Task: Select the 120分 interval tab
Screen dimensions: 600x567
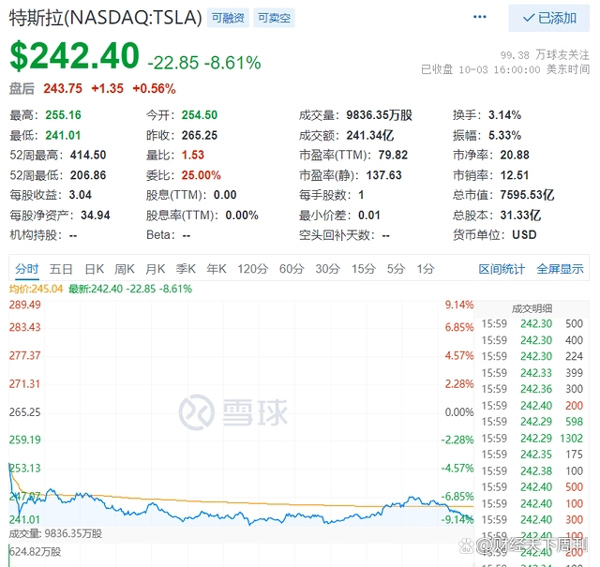Action: coord(253,269)
